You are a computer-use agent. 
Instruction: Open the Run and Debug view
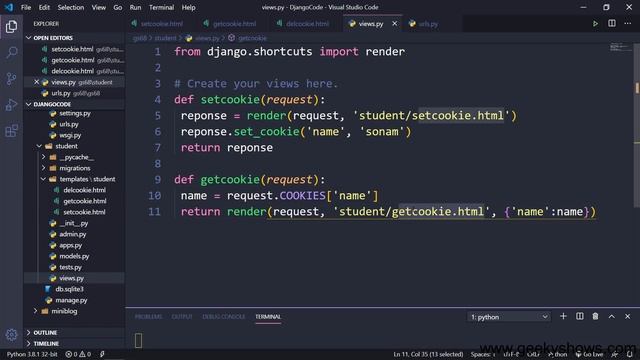(11, 104)
